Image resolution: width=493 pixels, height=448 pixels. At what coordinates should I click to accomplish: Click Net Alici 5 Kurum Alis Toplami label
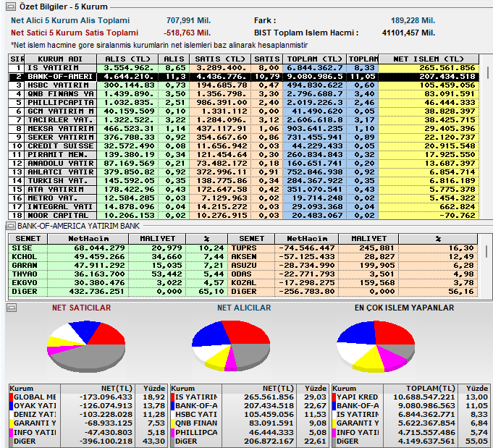tap(70, 20)
